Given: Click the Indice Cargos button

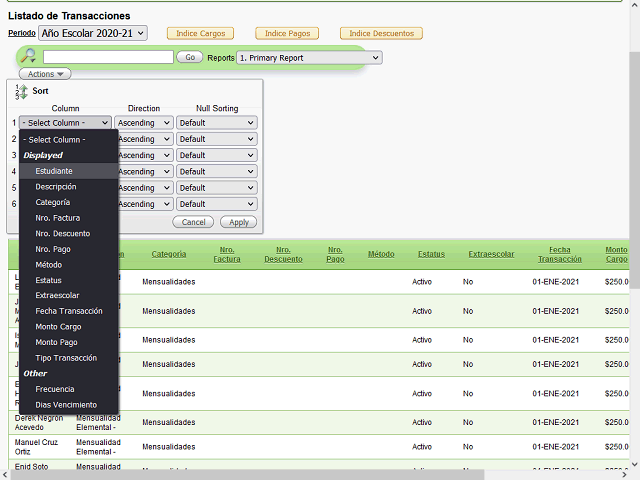Looking at the screenshot, I should (x=200, y=33).
